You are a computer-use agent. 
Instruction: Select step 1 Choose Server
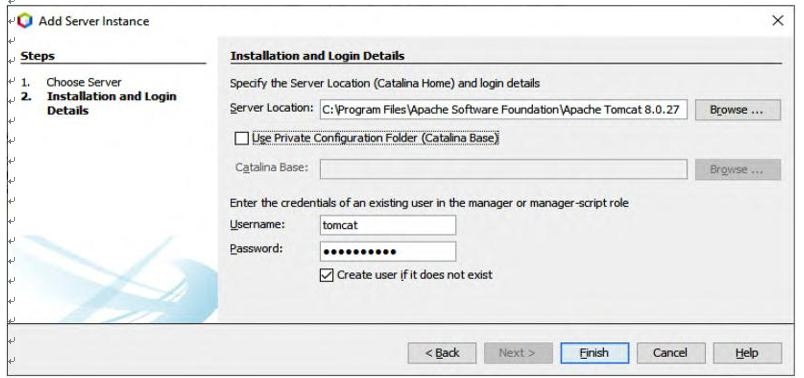click(x=84, y=82)
